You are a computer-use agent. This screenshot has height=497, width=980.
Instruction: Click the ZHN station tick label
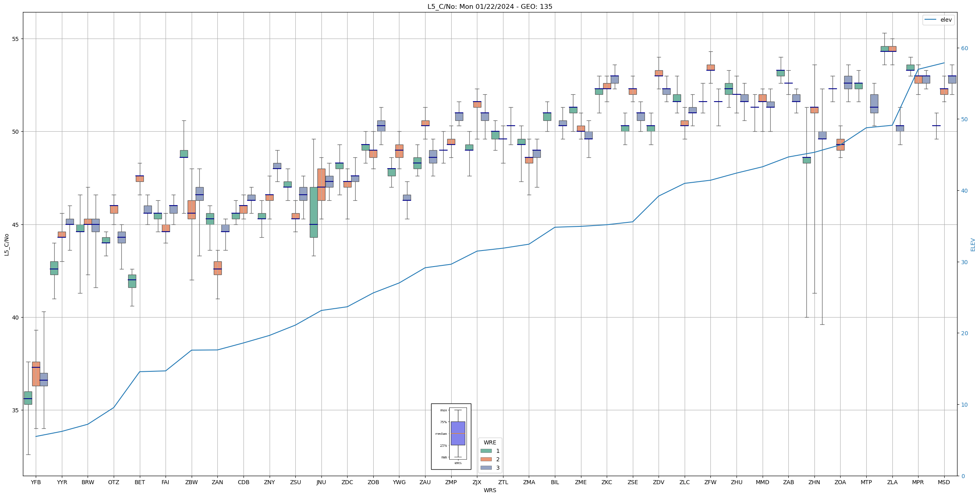click(814, 482)
